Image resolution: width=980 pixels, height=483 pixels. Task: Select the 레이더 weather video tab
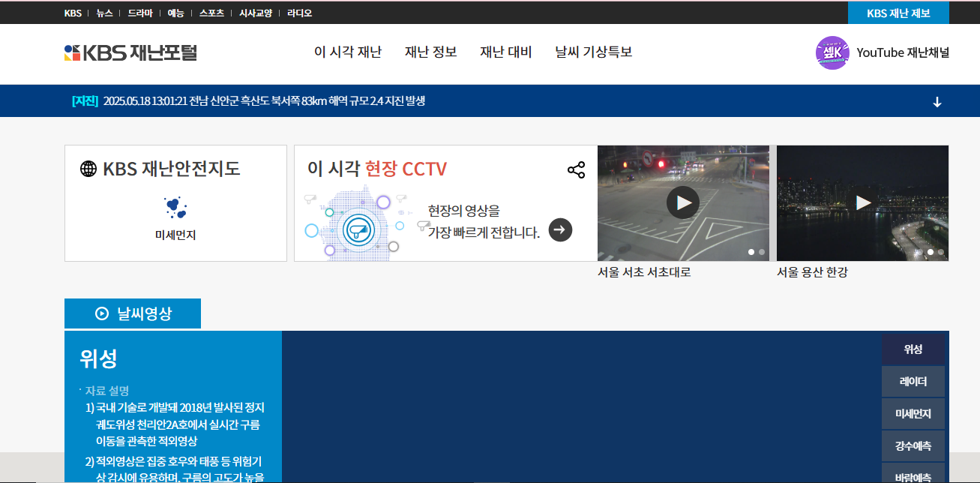(x=913, y=382)
